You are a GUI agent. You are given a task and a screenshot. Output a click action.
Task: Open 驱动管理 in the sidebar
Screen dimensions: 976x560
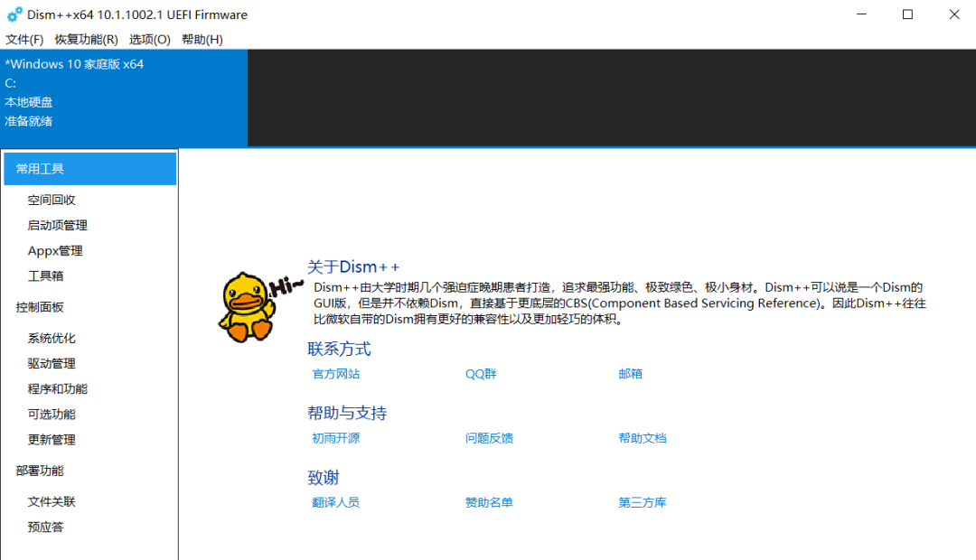point(51,363)
